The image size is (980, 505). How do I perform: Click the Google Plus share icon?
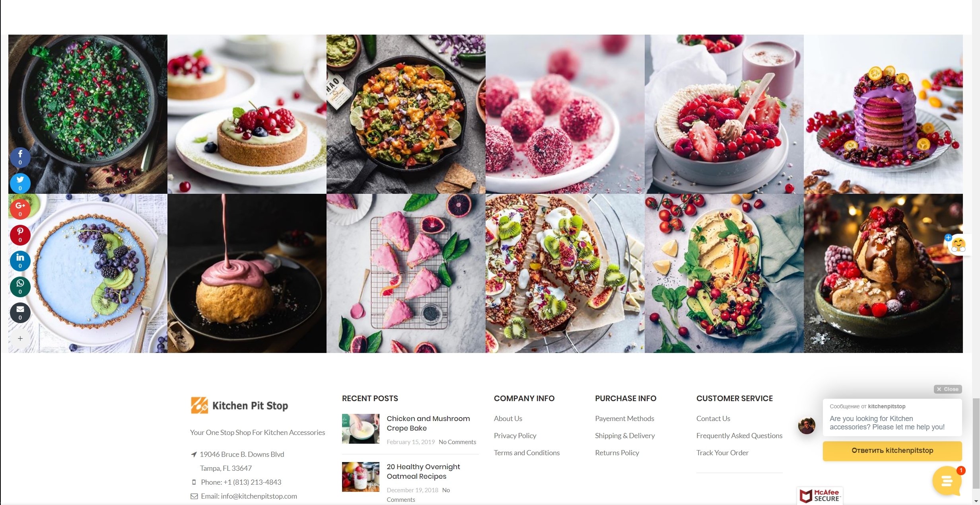point(20,209)
